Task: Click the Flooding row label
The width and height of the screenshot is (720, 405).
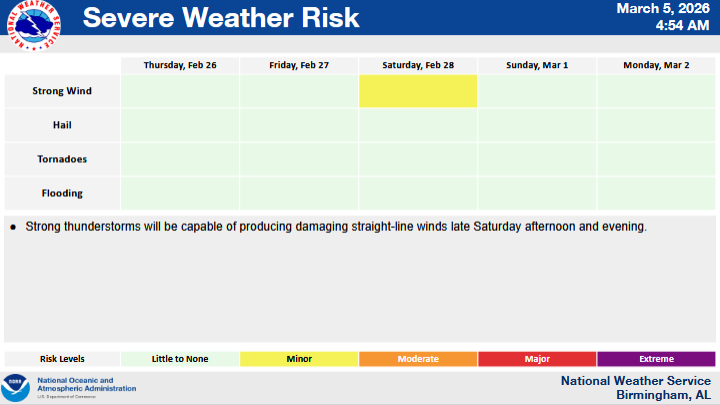Action: pyautogui.click(x=62, y=193)
